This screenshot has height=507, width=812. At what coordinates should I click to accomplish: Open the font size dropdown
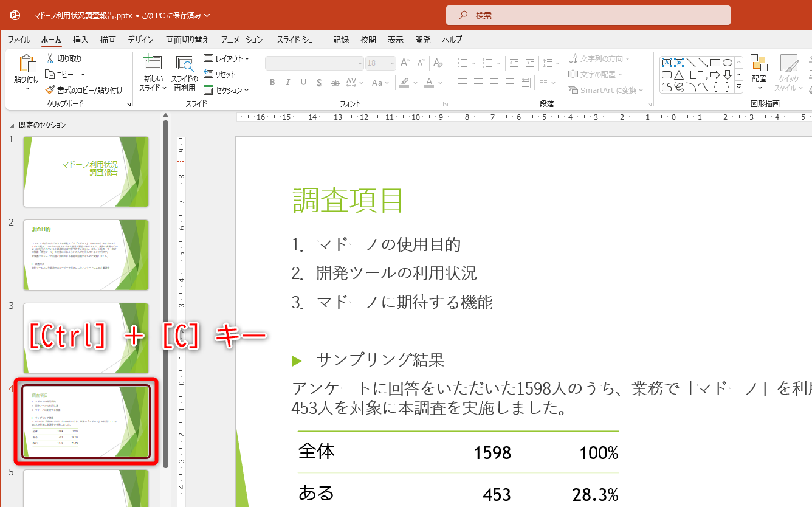[x=391, y=63]
